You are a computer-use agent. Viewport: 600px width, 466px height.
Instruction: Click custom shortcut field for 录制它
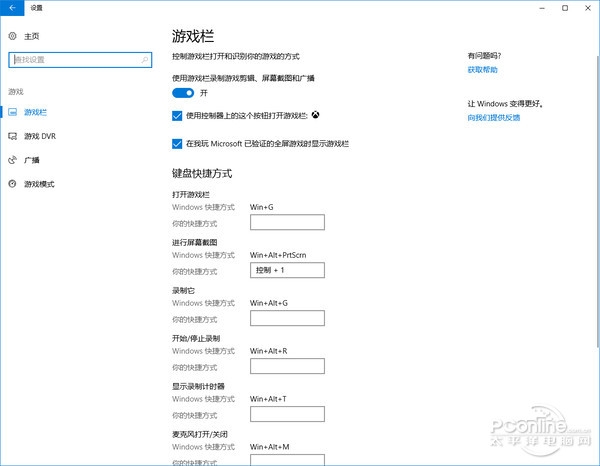287,318
